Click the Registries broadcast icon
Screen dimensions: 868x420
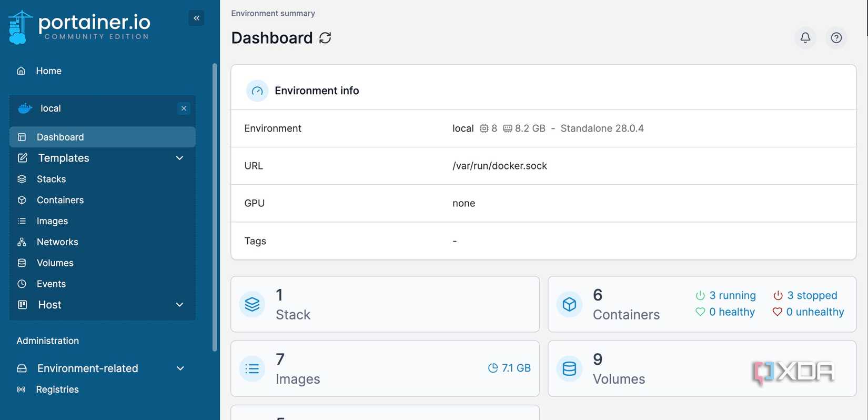pos(21,389)
